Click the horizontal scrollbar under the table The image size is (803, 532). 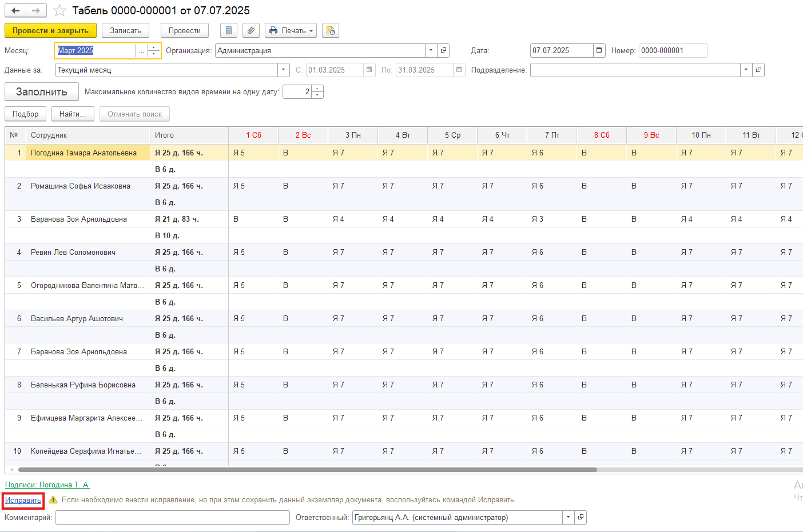[x=308, y=470]
